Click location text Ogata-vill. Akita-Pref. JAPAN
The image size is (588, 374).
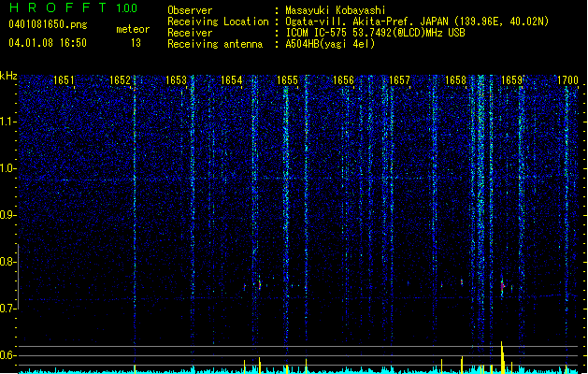click(366, 22)
